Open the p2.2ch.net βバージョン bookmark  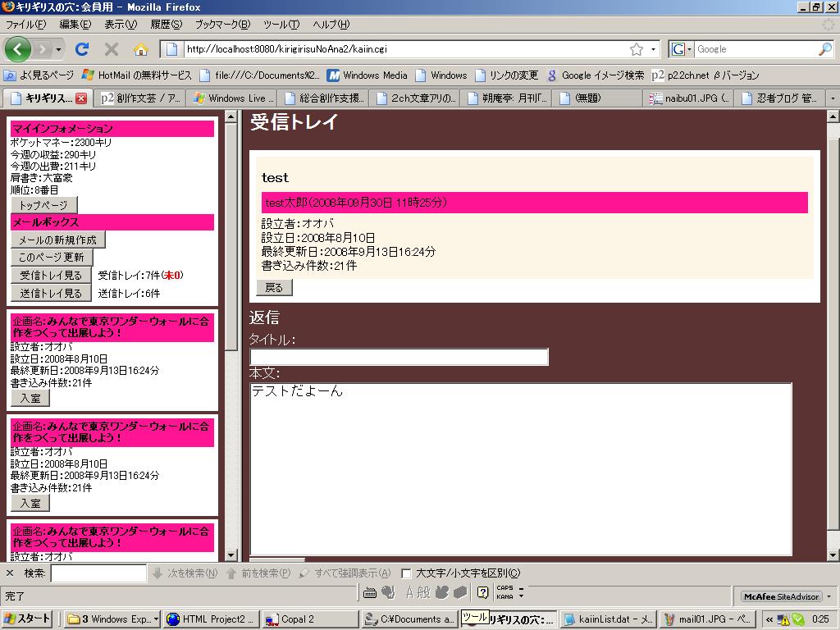(705, 75)
